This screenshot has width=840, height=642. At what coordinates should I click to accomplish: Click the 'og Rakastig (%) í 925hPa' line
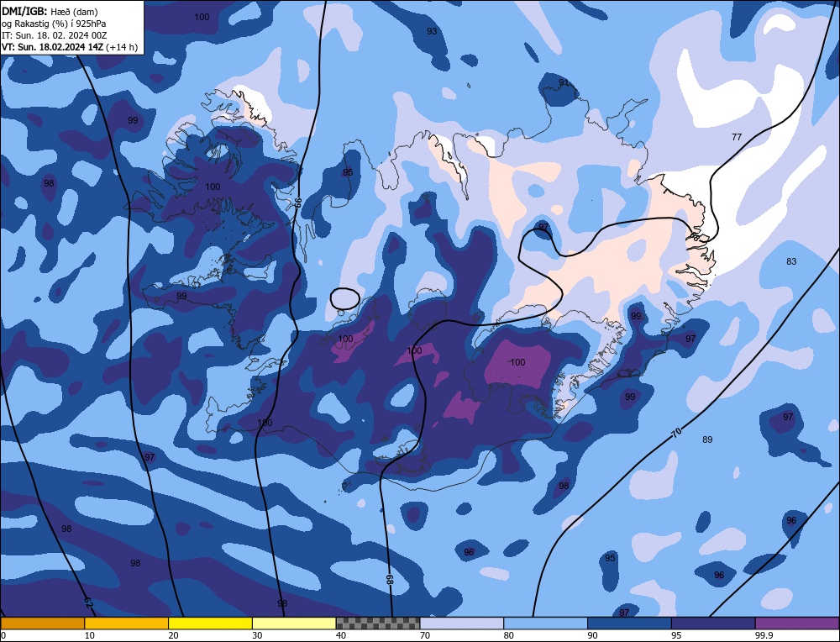pyautogui.click(x=54, y=24)
